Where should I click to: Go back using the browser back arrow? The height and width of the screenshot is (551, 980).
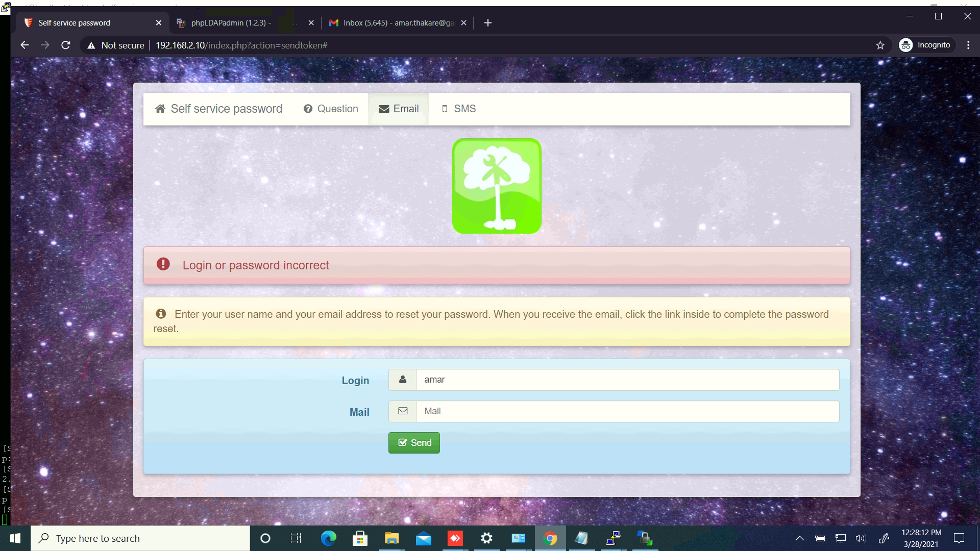[x=24, y=45]
